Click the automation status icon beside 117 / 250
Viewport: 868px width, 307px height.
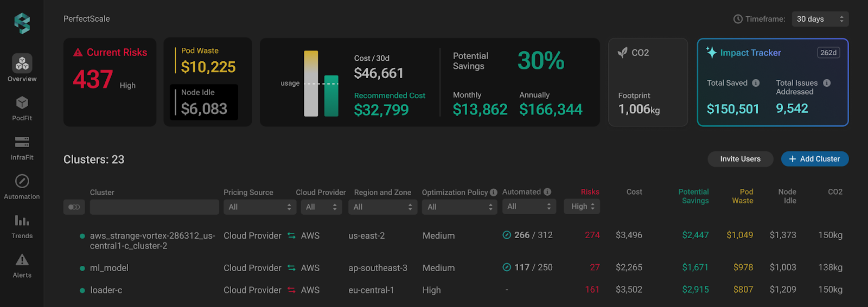[507, 267]
